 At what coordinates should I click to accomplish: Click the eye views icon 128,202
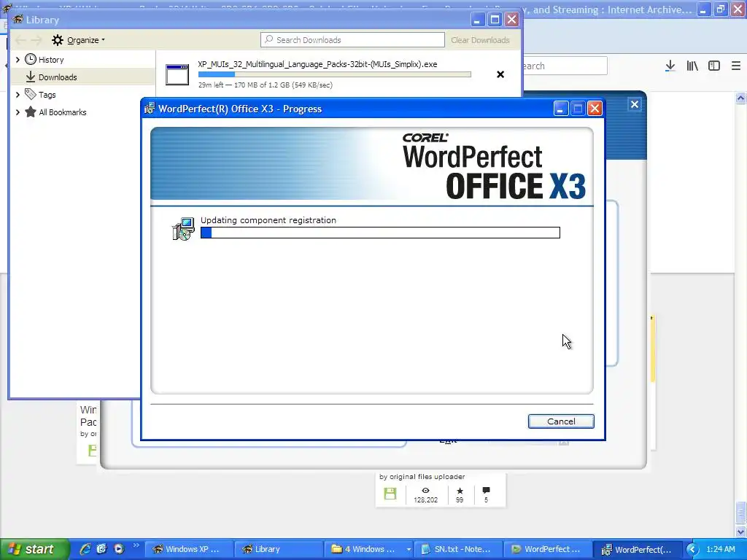point(425,491)
